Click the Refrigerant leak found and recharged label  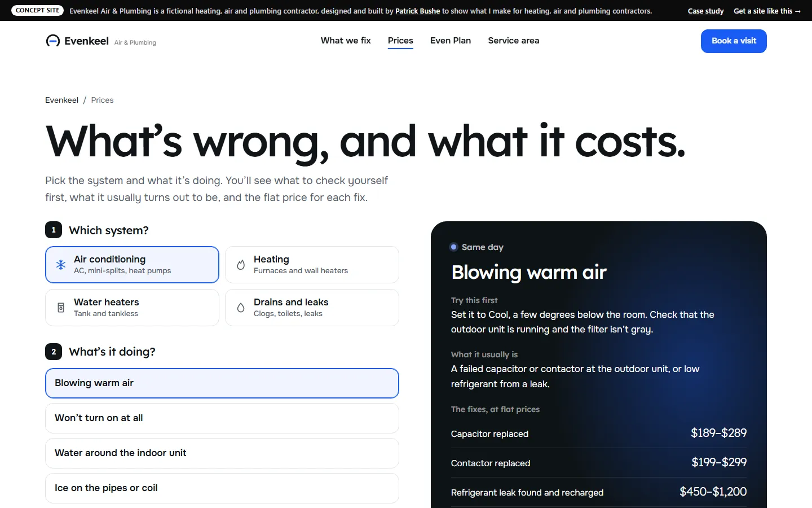coord(527,493)
